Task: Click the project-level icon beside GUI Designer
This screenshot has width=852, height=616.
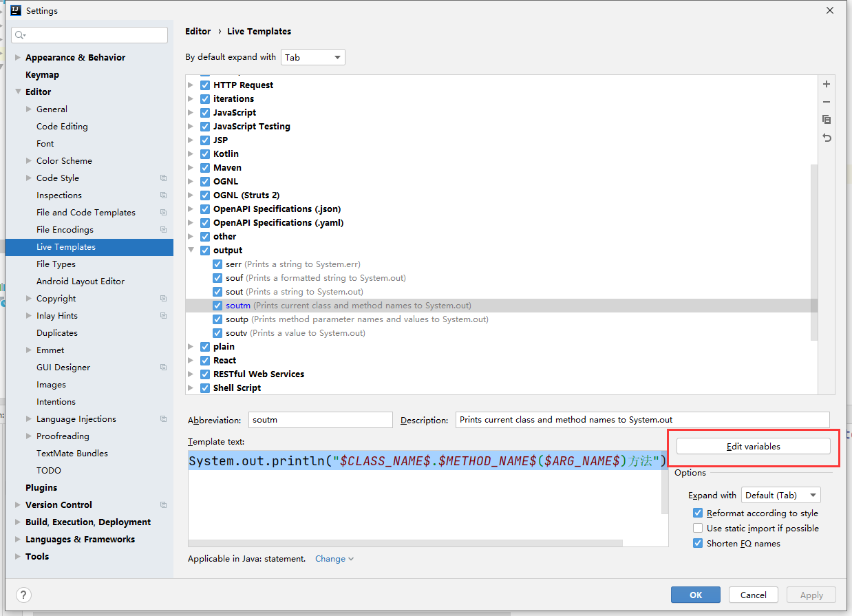Action: pos(163,368)
